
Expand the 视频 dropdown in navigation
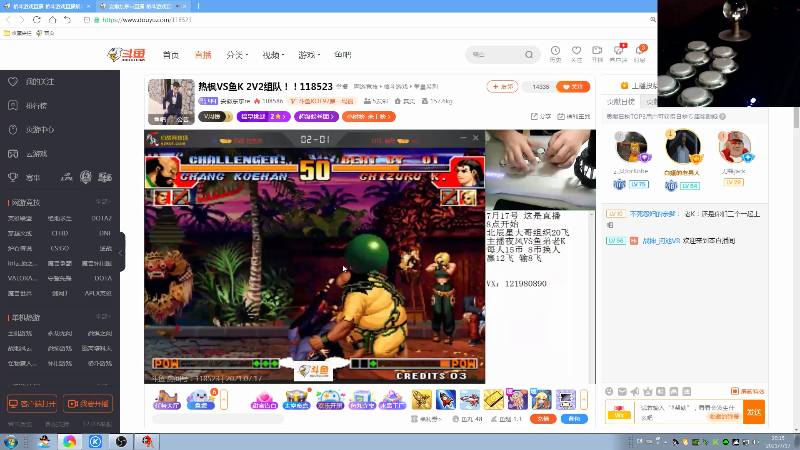(x=273, y=55)
